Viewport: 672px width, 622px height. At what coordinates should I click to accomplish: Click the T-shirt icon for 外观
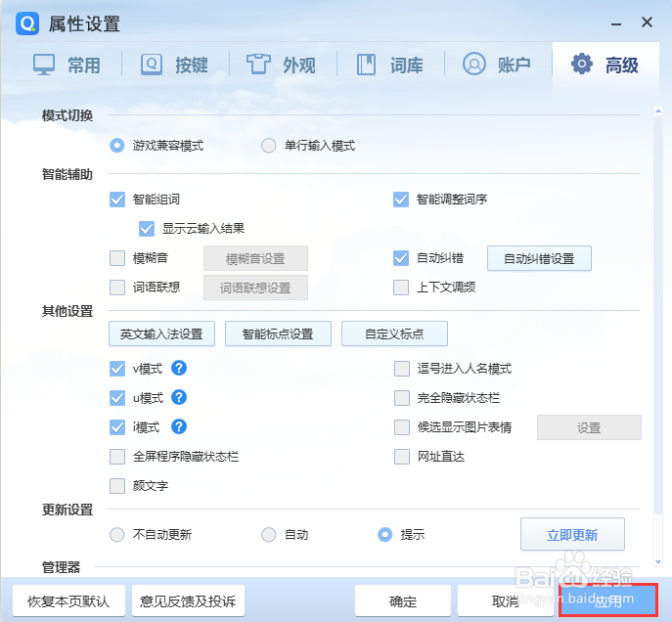(258, 65)
